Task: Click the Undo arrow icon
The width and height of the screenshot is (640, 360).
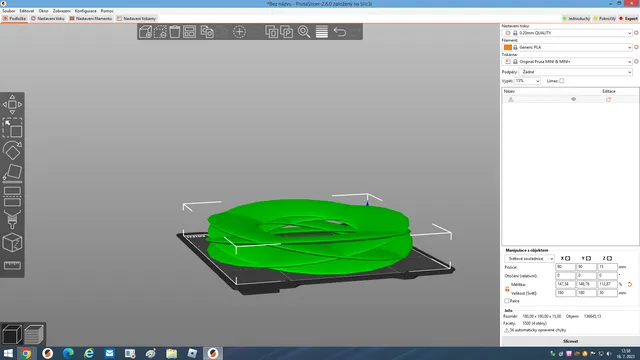Action: (340, 32)
